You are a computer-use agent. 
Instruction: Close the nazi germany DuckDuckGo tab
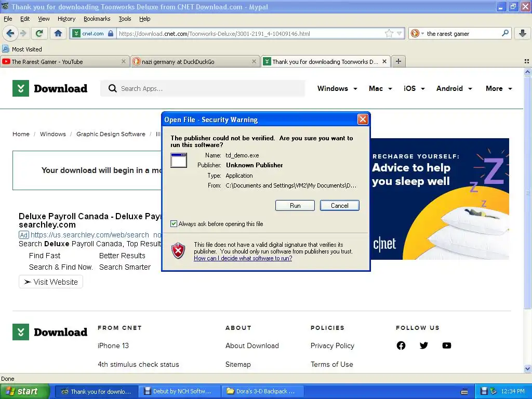coord(254,61)
